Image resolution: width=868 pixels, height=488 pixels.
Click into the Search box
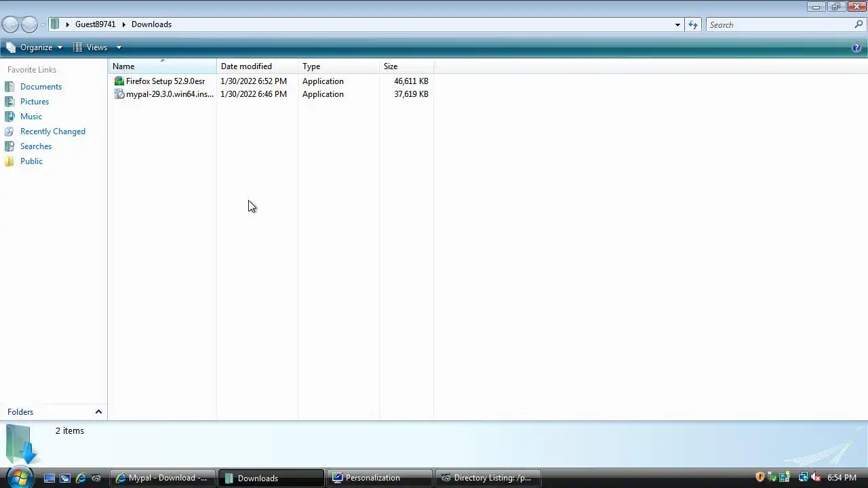click(x=780, y=25)
